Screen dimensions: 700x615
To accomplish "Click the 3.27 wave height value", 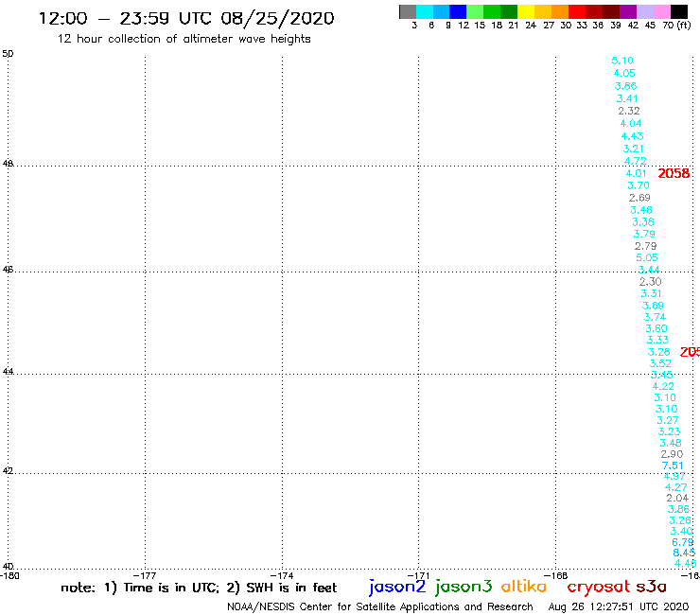I will (668, 420).
